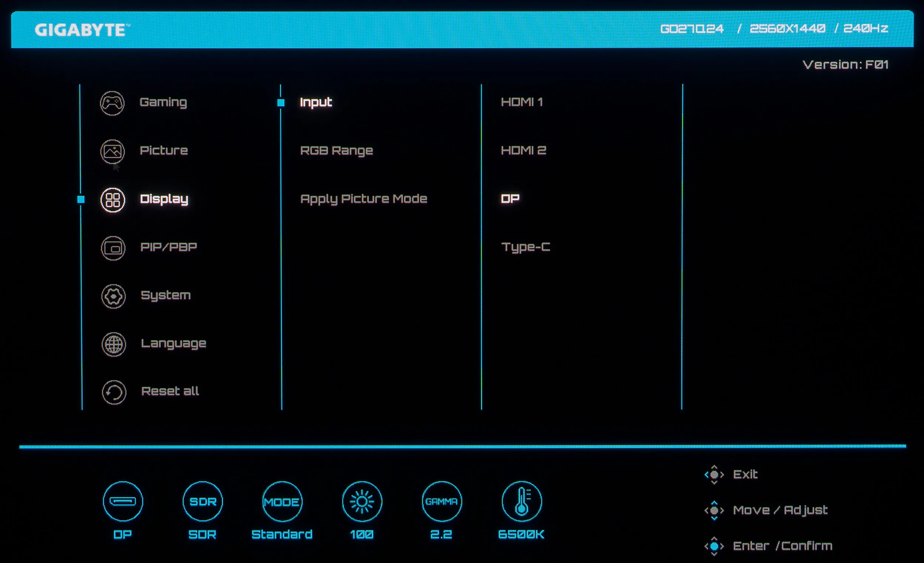
Task: Select HDMI 2 input option
Action: click(x=523, y=150)
